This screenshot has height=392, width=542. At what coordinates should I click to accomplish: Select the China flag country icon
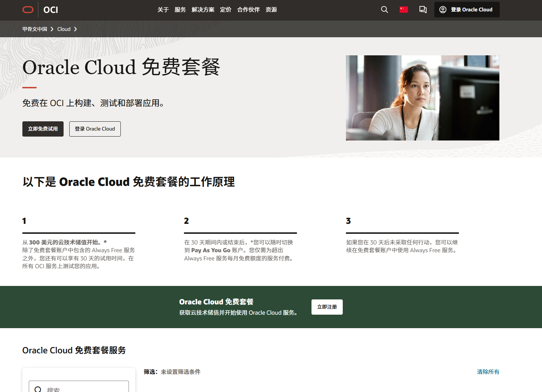(x=404, y=10)
